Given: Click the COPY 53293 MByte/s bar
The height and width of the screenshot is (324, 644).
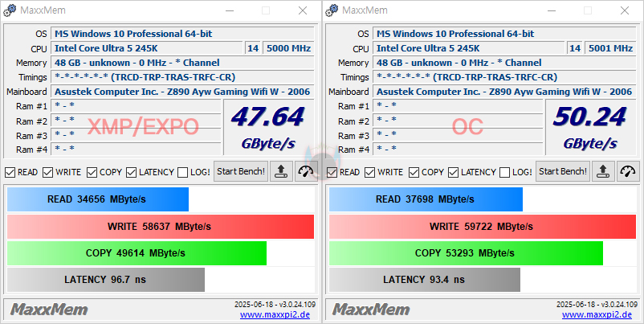Looking at the screenshot, I should 466,253.
